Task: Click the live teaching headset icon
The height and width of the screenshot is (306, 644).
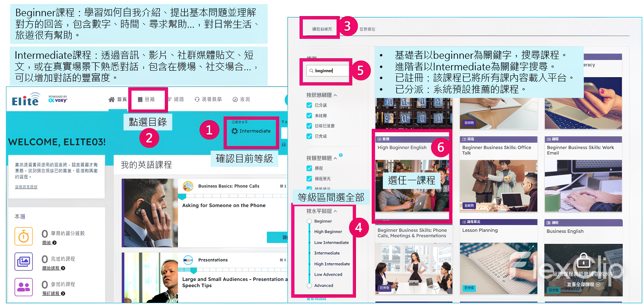Action: pyautogui.click(x=197, y=100)
